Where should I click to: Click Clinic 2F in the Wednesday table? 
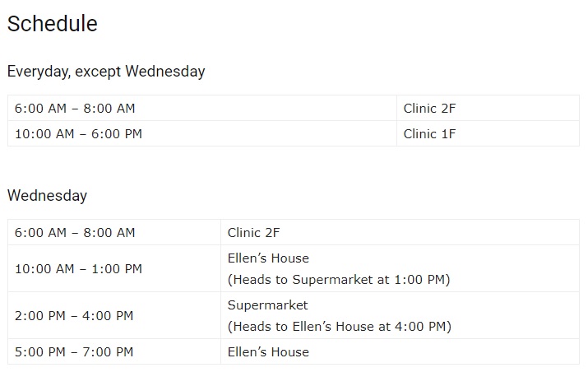pos(253,233)
